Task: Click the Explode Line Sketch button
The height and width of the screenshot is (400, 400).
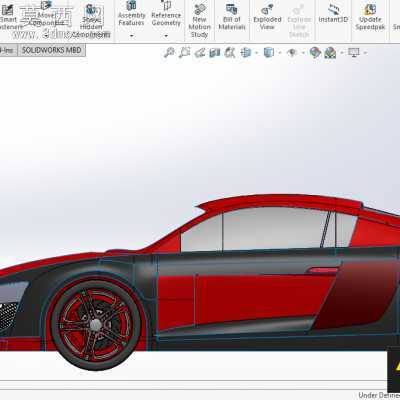Action: [x=299, y=21]
